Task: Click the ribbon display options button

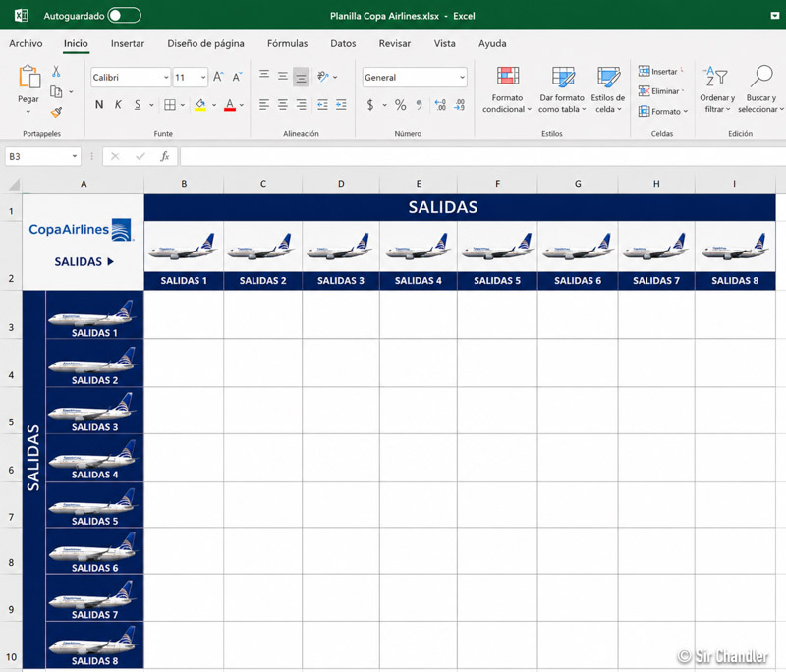Action: 774,16
